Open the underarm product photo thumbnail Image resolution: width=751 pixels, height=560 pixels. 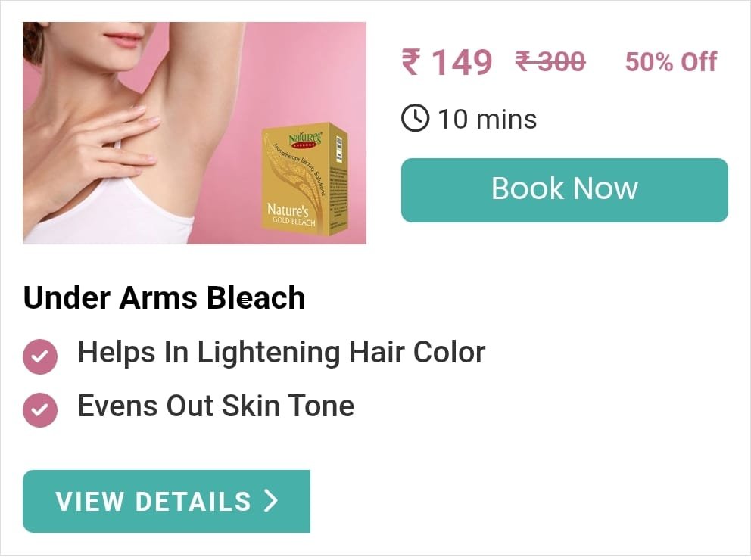pyautogui.click(x=195, y=133)
